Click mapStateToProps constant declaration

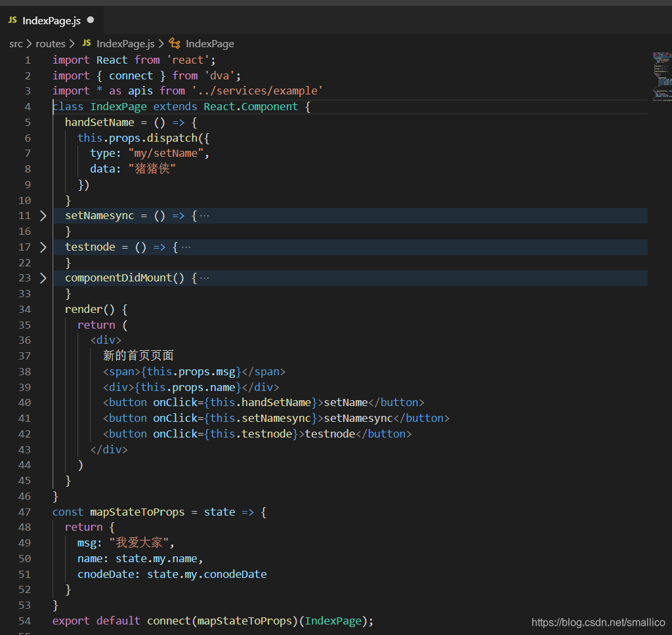click(x=137, y=512)
